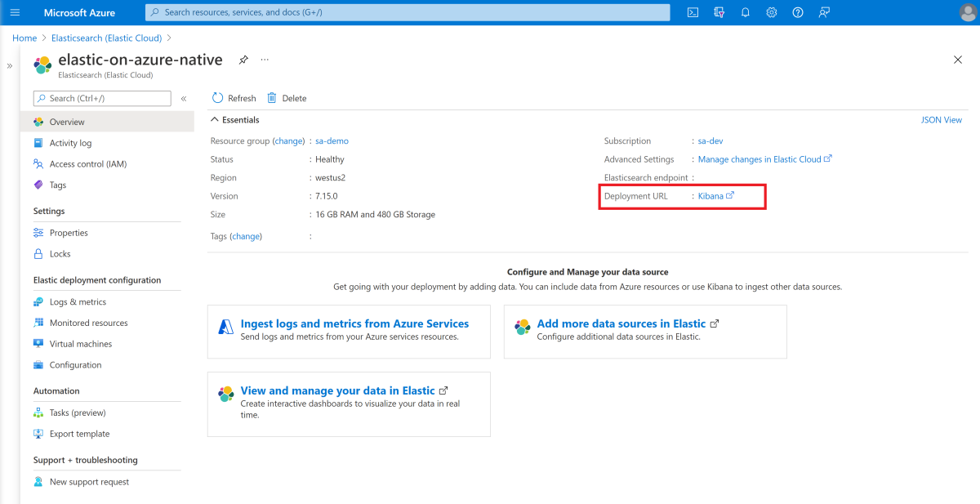
Task: Open the Logs & metrics configuration
Action: [78, 302]
